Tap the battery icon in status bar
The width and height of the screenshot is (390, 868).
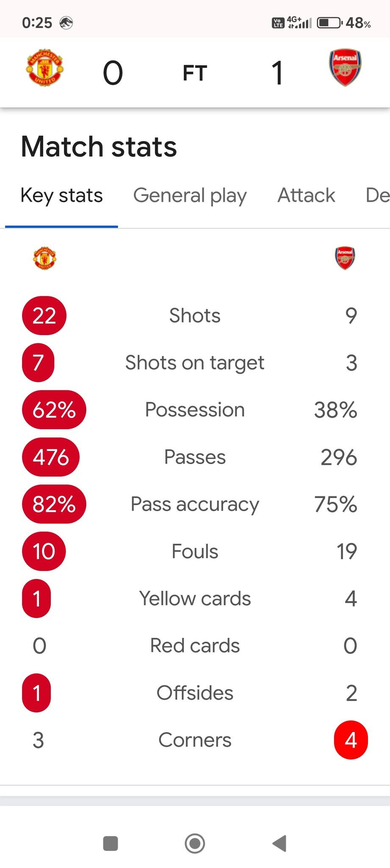(x=329, y=22)
